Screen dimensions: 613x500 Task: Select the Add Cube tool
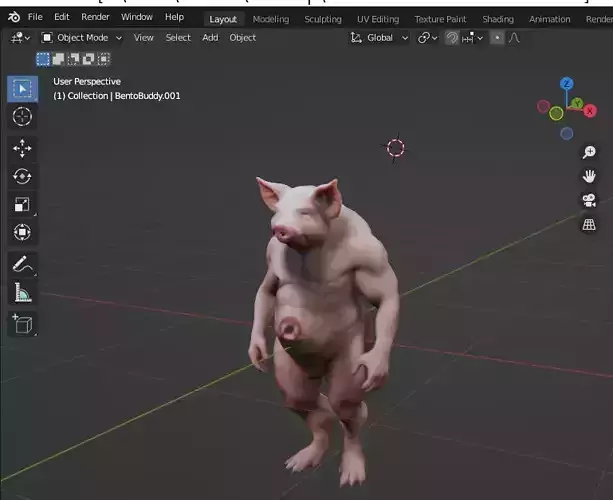coord(23,324)
